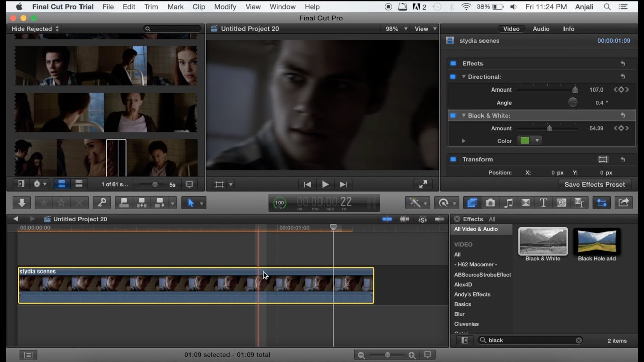The image size is (644, 362).
Task: Switch to the Video inspector tab
Action: pos(511,29)
